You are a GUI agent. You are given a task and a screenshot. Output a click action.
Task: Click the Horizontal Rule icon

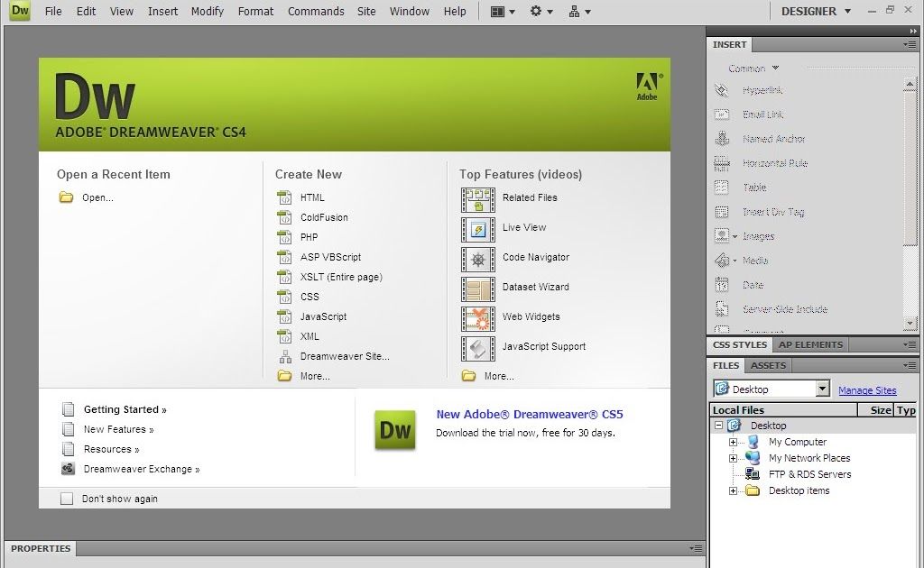[722, 163]
